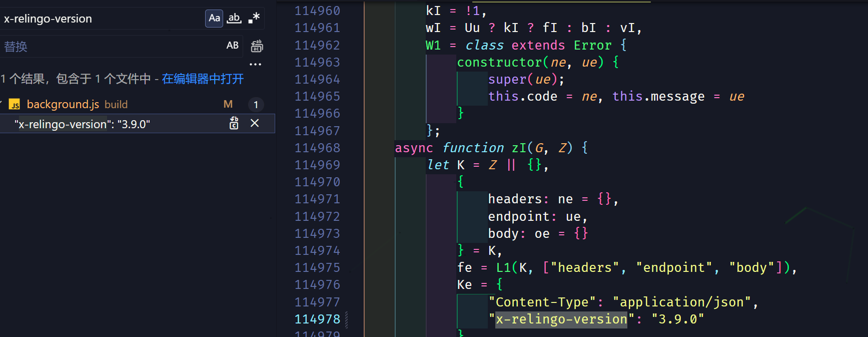Open results in editor link

tap(203, 79)
